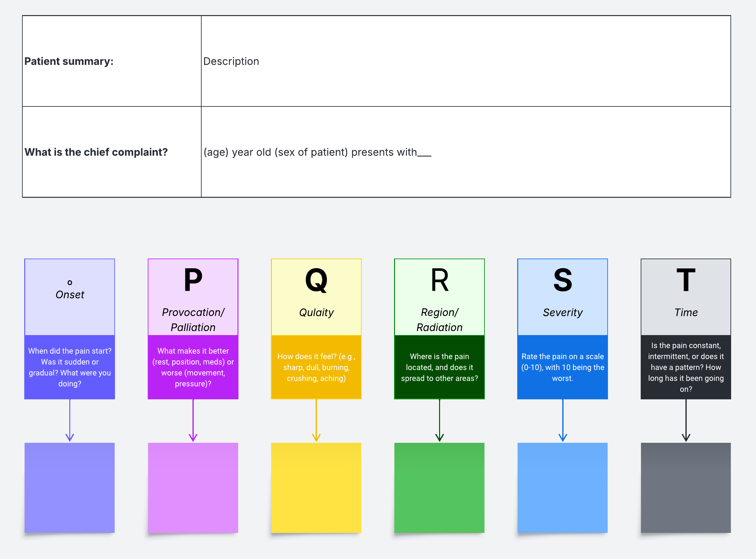Image resolution: width=756 pixels, height=559 pixels.
Task: Click the 'Rate the pain on a scale' box
Action: coord(562,367)
